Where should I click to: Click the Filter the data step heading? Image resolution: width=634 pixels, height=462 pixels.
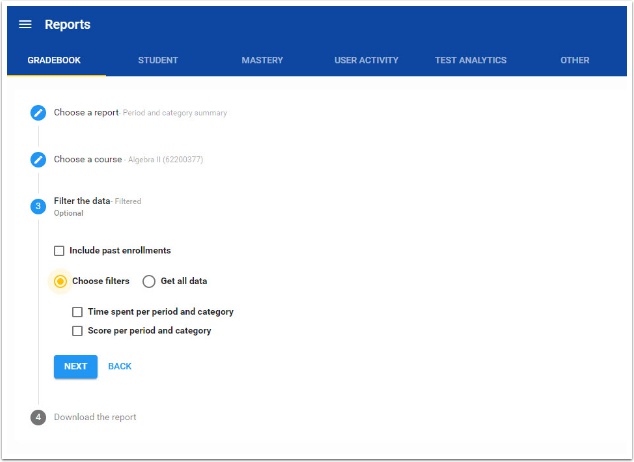coord(82,201)
